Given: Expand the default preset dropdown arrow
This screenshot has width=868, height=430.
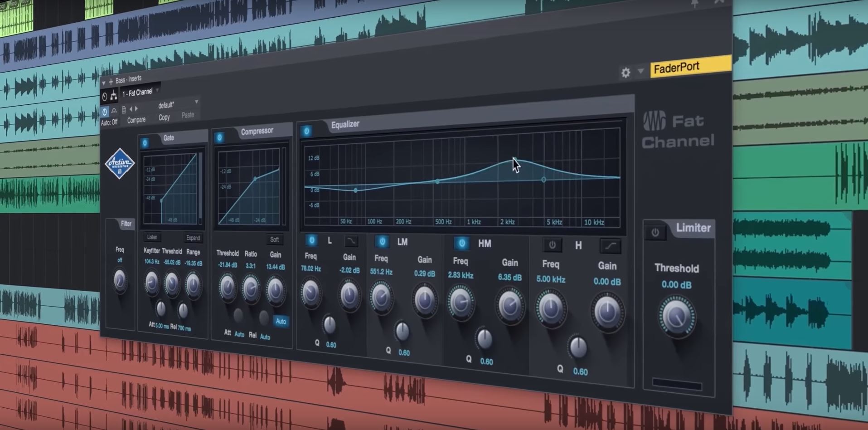Looking at the screenshot, I should (196, 102).
